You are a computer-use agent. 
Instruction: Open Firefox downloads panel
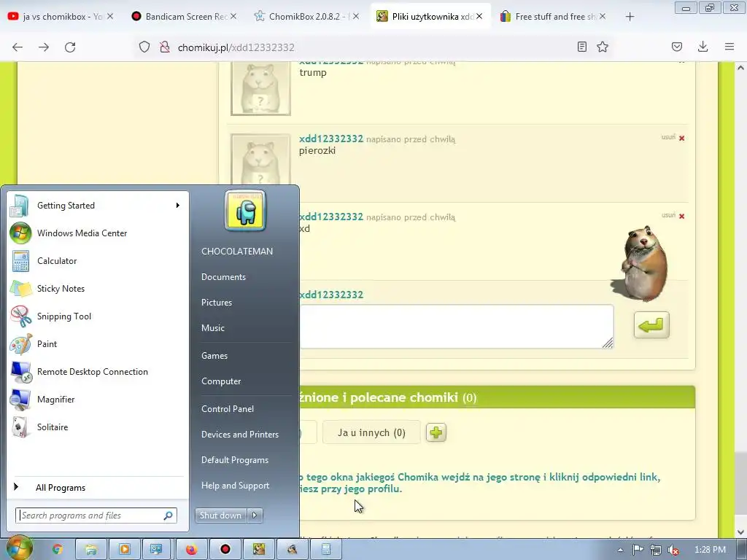(x=703, y=47)
